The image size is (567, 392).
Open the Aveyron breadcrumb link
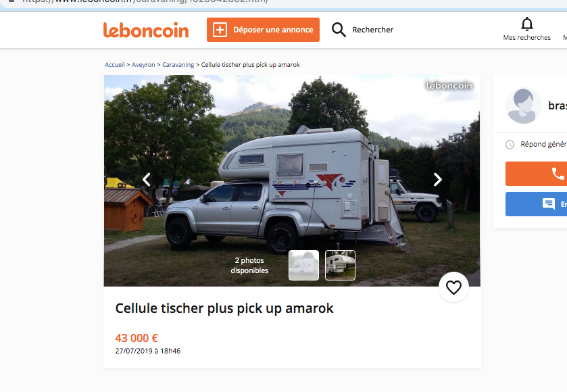coord(143,65)
